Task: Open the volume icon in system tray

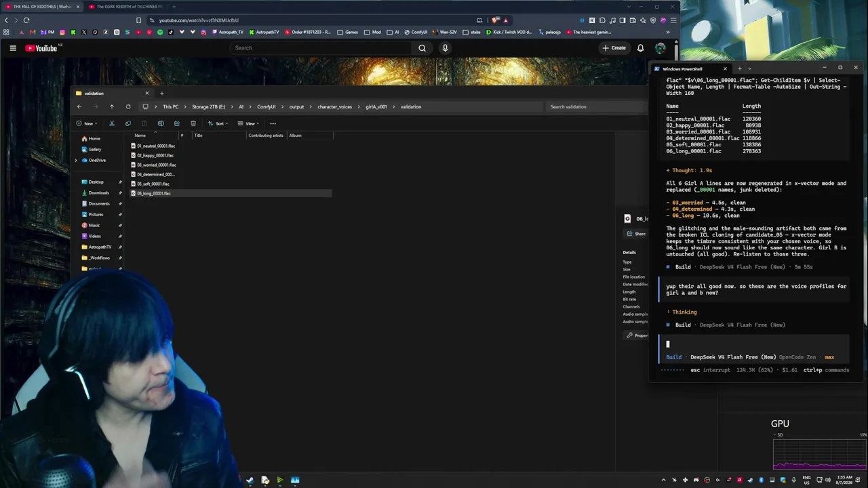Action: pyautogui.click(x=827, y=480)
